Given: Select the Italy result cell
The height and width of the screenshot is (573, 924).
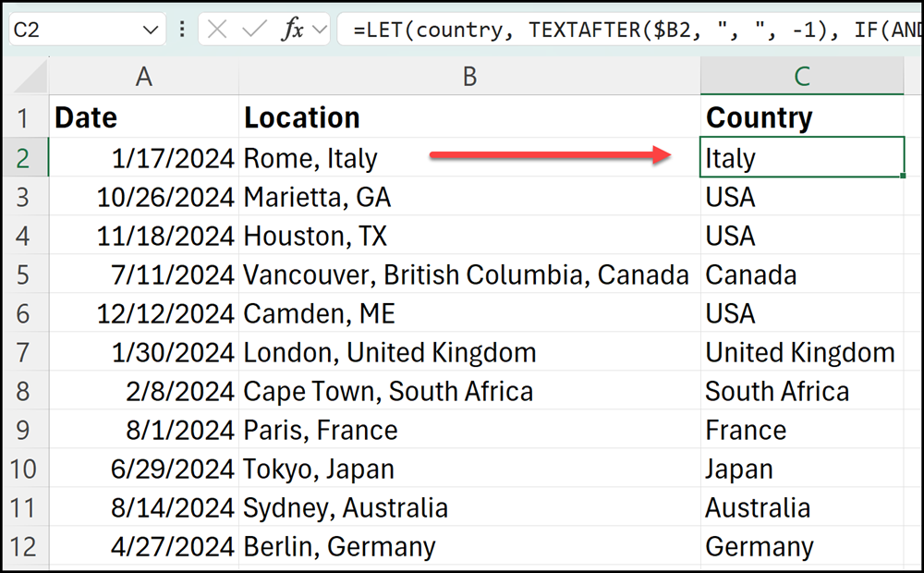Looking at the screenshot, I should tap(802, 157).
